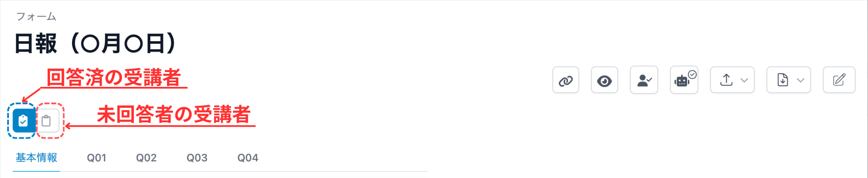Show unanswered learners with the grey clipboard toggle

pyautogui.click(x=47, y=121)
